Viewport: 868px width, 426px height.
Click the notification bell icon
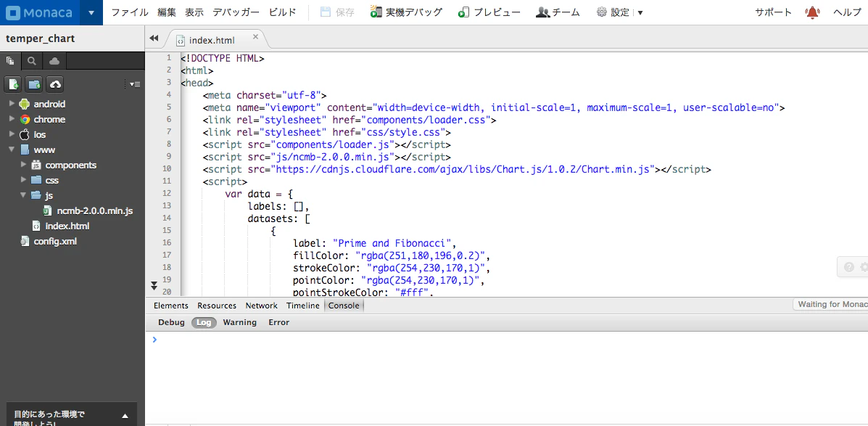[x=813, y=12]
